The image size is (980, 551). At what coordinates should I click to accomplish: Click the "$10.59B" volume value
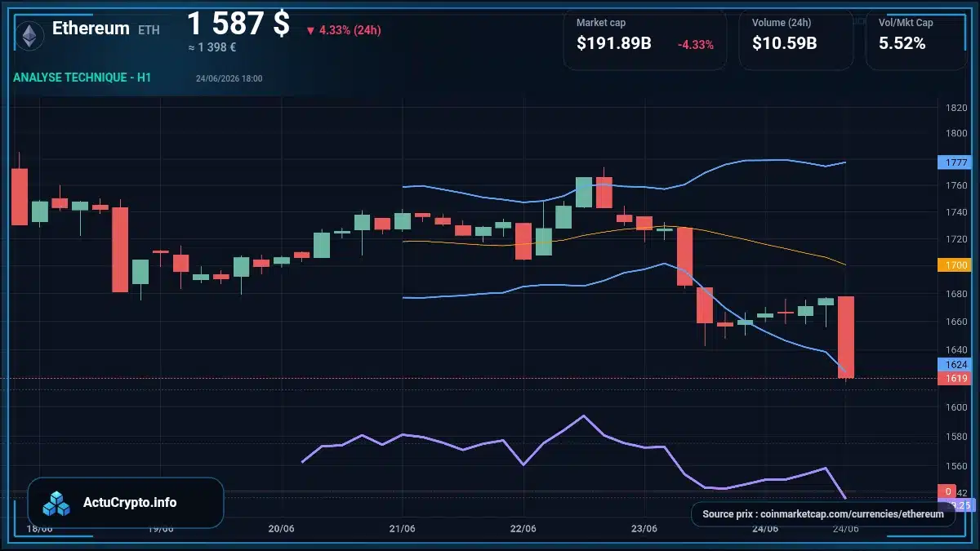tap(785, 43)
